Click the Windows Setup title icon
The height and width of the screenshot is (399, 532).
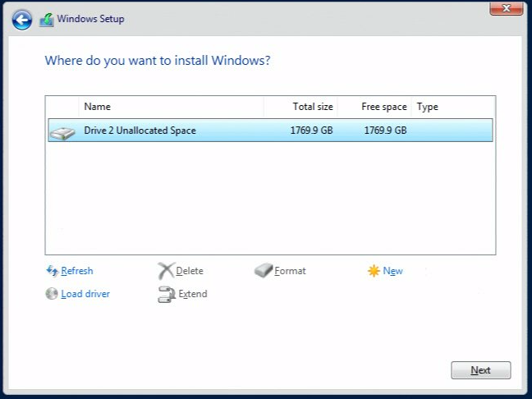click(47, 20)
